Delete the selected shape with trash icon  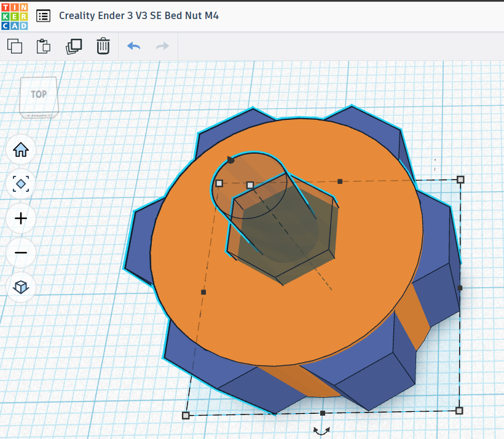coord(103,46)
